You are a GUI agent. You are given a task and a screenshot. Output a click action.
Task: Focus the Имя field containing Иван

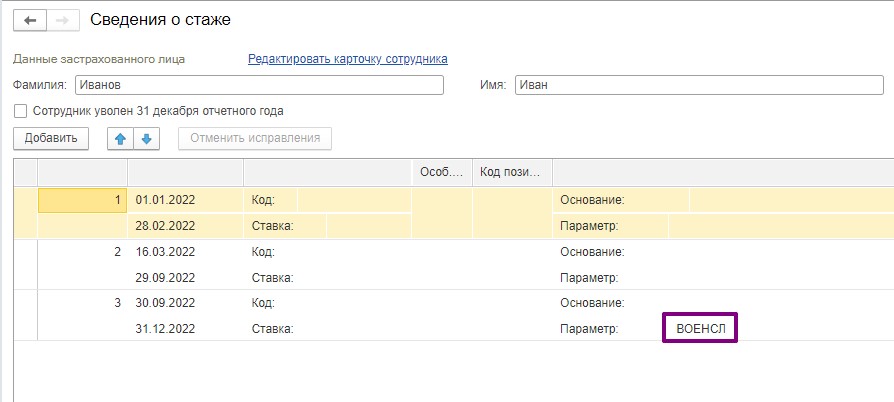[x=699, y=85]
